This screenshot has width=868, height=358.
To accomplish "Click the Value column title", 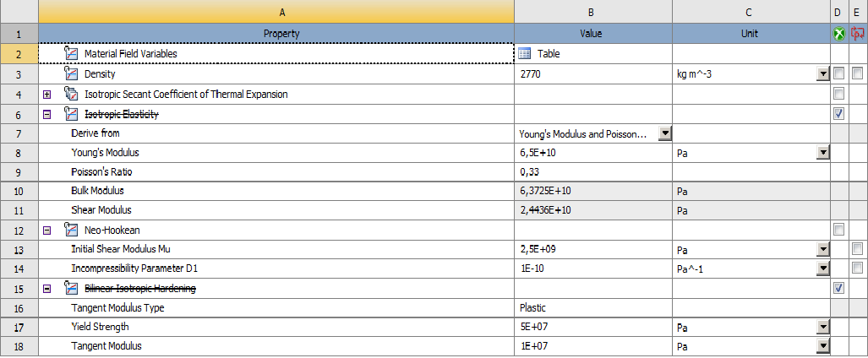I will 591,34.
